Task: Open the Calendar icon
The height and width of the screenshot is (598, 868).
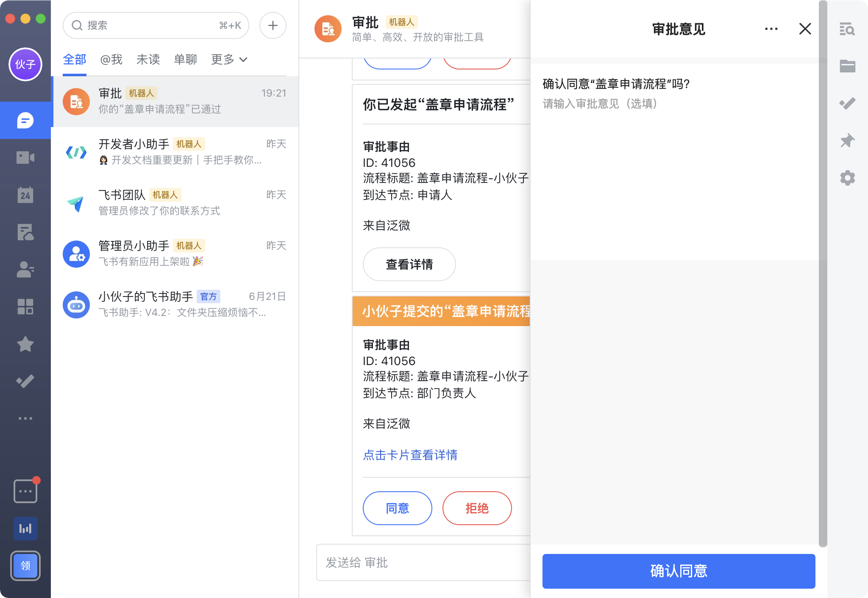Action: 25,195
